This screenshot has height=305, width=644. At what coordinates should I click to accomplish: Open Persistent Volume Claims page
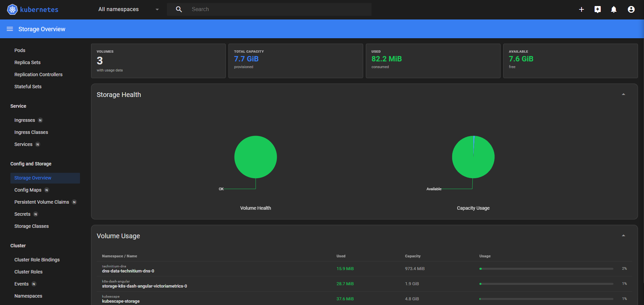[42, 202]
